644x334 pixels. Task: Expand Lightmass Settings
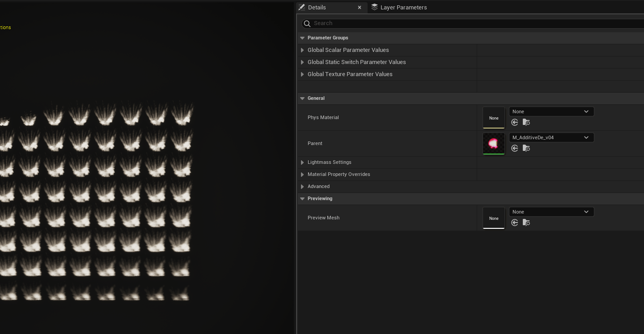302,163
